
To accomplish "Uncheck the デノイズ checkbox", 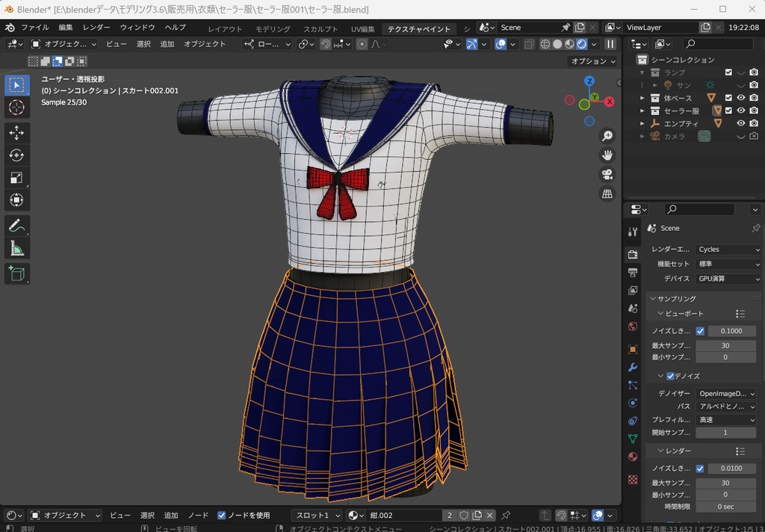I will [x=670, y=376].
